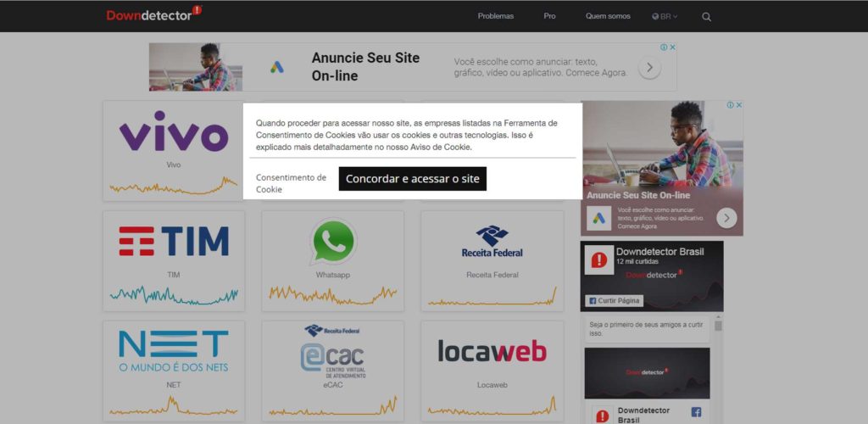Open the TIM logo status card
The image size is (868, 424).
(173, 260)
